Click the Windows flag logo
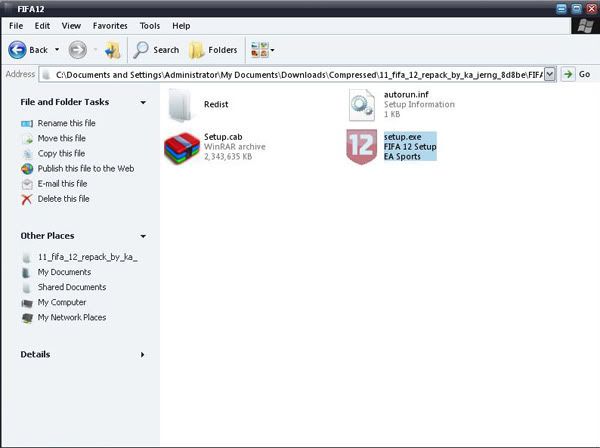600x448 pixels. [x=585, y=26]
